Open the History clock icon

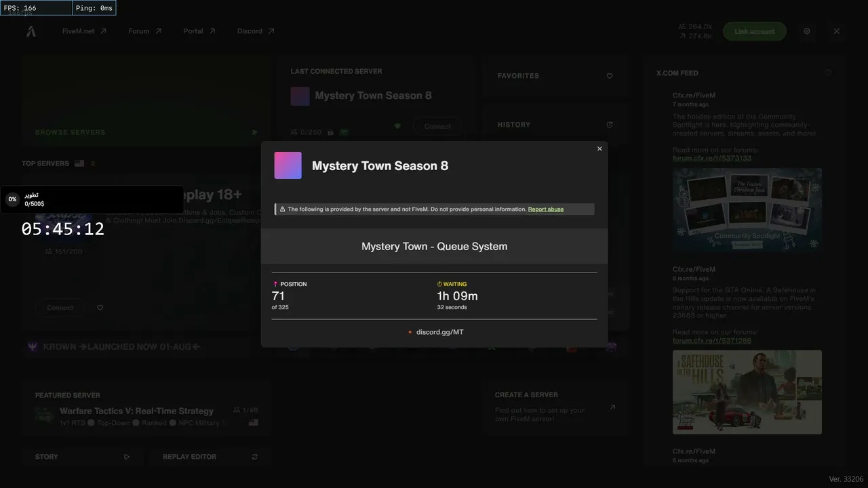tap(610, 125)
